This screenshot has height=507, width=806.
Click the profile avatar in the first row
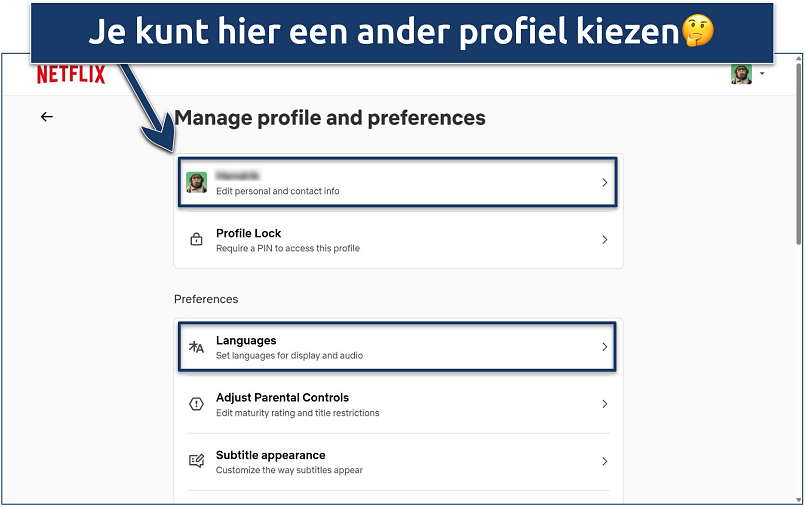coord(196,182)
